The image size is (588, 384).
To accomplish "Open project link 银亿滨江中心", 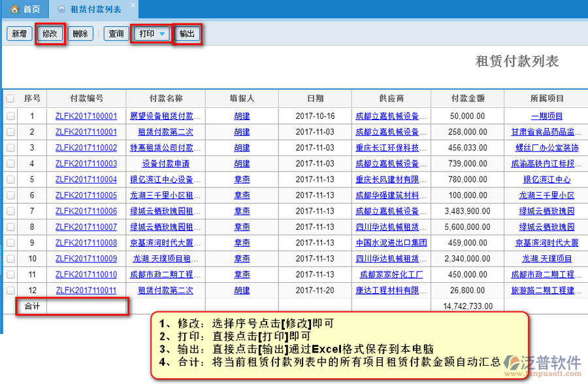I will 546,180.
